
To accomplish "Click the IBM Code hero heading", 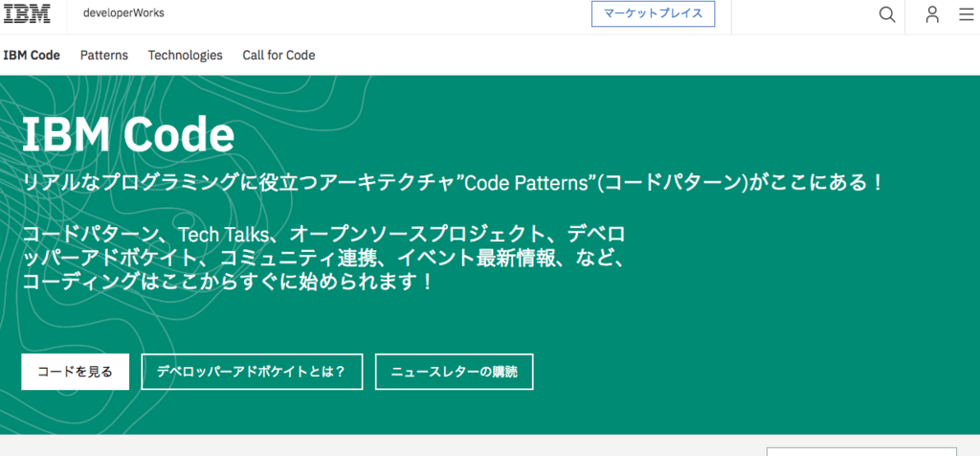I will 128,134.
